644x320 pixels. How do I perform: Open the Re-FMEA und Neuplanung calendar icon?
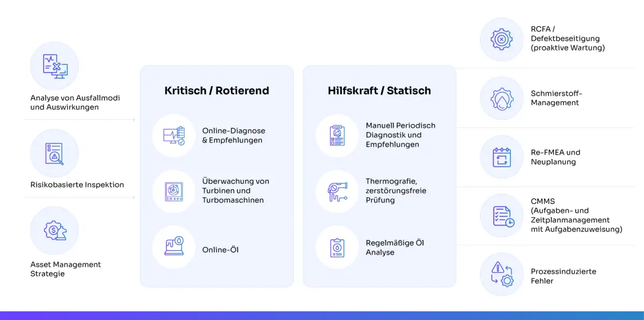(x=501, y=156)
